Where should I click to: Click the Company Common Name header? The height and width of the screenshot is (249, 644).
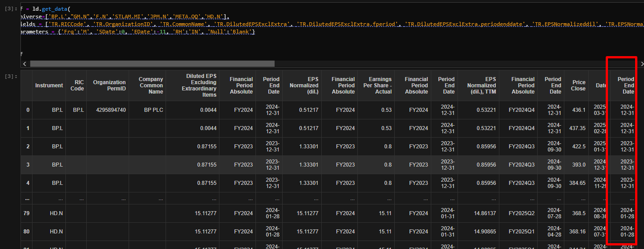(151, 86)
